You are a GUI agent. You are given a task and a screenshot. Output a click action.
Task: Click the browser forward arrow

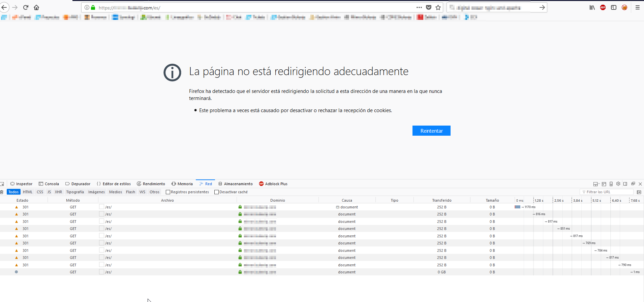pyautogui.click(x=15, y=7)
